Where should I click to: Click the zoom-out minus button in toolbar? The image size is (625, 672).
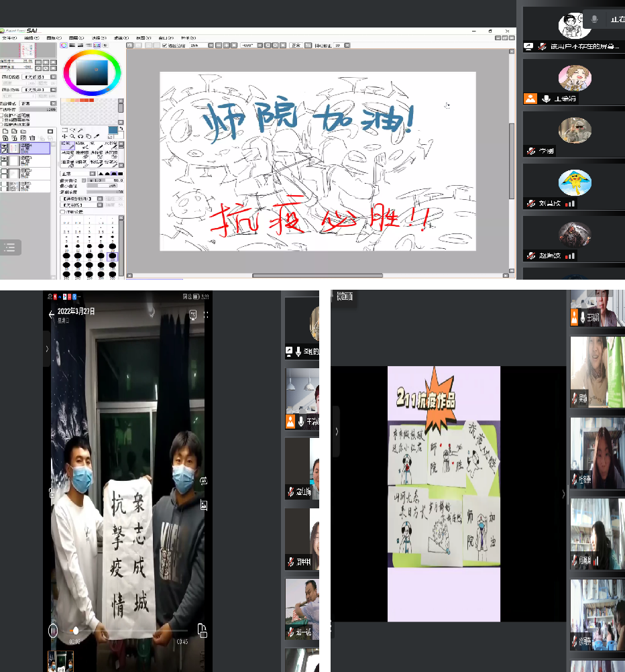pos(219,45)
